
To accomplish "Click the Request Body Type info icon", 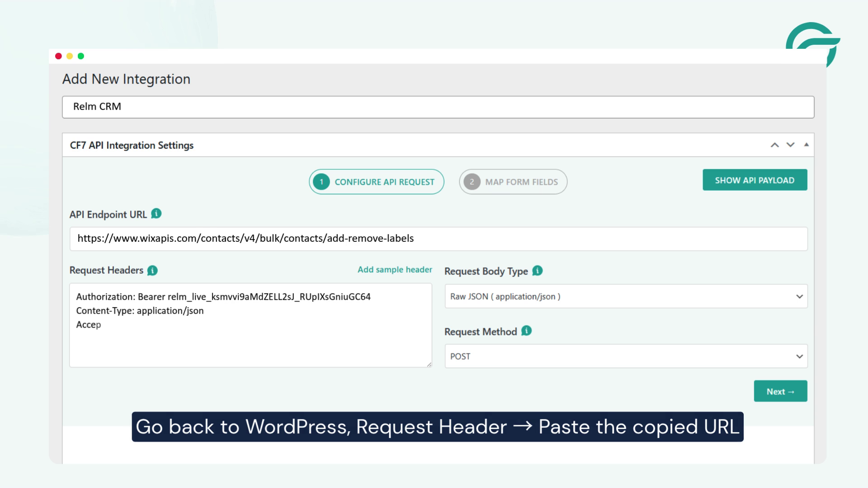I will pyautogui.click(x=537, y=271).
